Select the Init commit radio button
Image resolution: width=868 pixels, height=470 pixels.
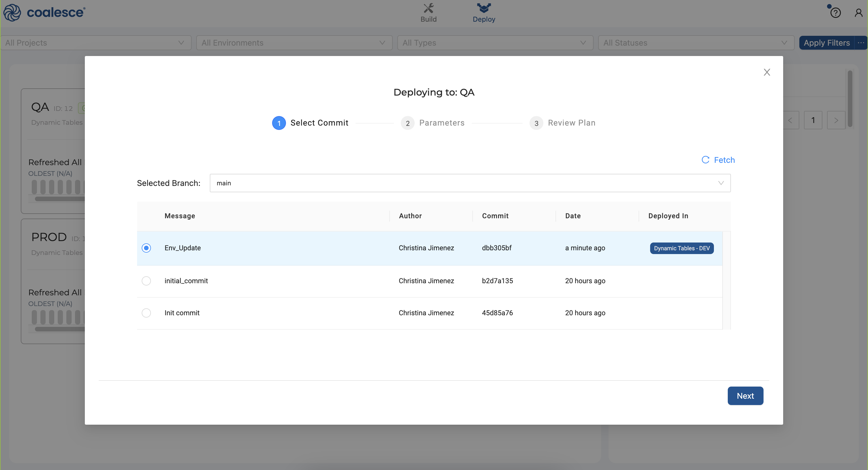tap(146, 313)
